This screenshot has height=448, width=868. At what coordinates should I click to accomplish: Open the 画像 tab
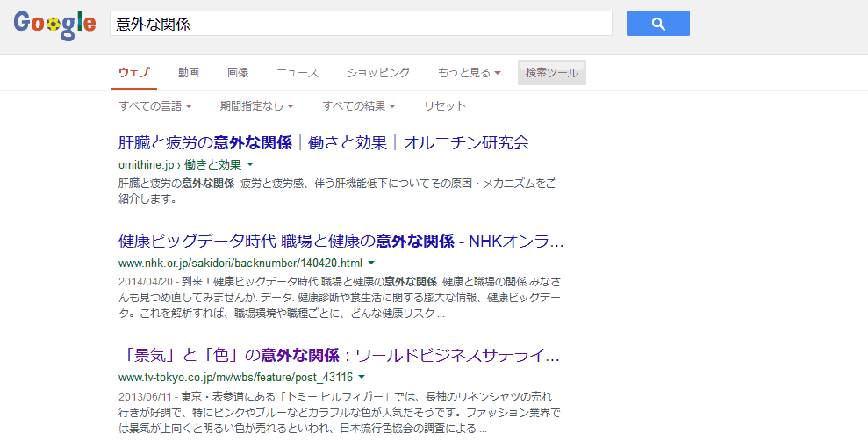point(238,73)
